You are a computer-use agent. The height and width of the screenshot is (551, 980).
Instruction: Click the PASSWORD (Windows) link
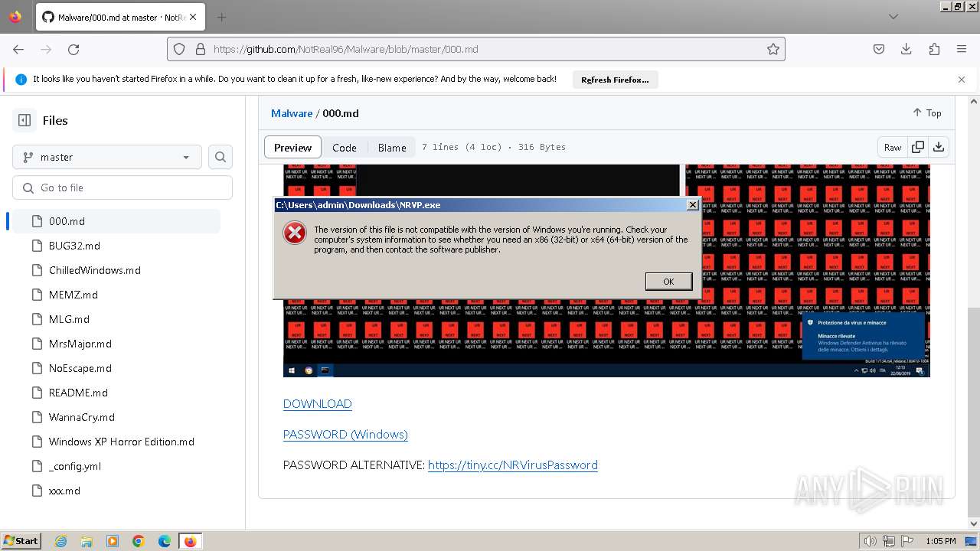[x=345, y=435]
